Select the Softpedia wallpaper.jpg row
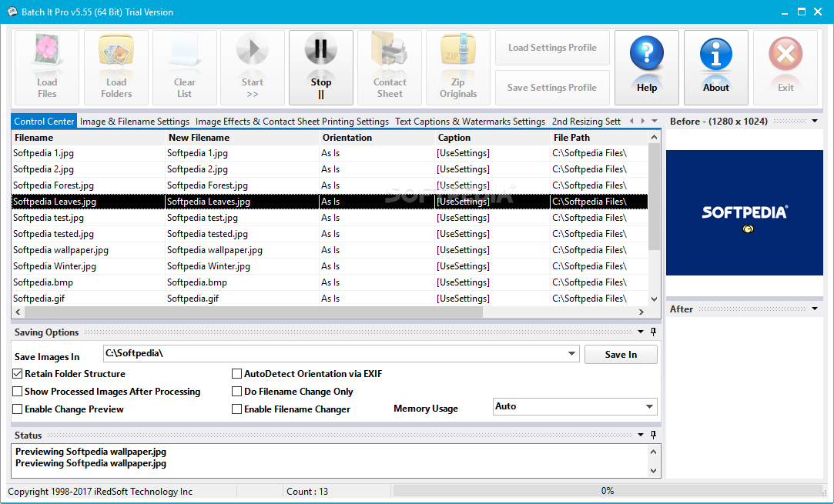Image resolution: width=834 pixels, height=504 pixels. click(x=330, y=250)
